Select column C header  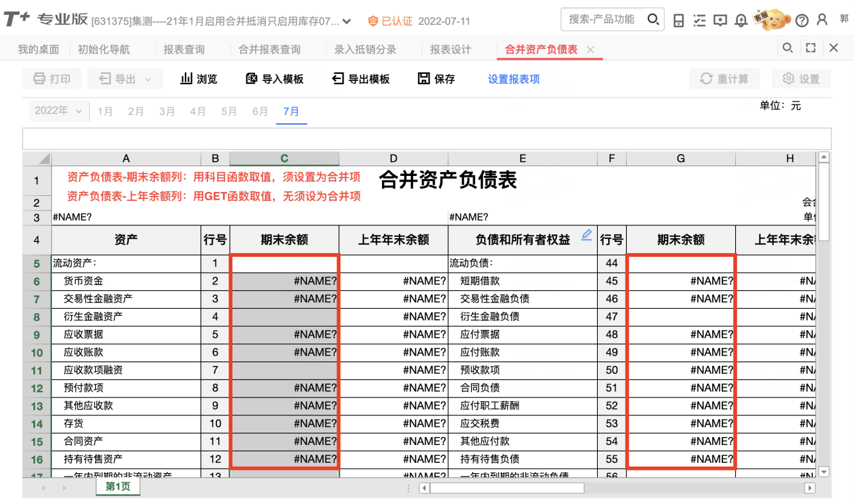(284, 159)
